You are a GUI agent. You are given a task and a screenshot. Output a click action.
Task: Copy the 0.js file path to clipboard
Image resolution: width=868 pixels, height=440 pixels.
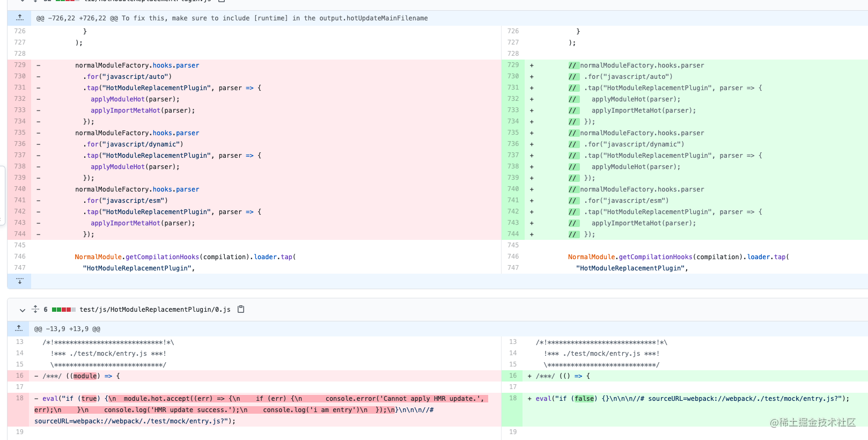[241, 309]
